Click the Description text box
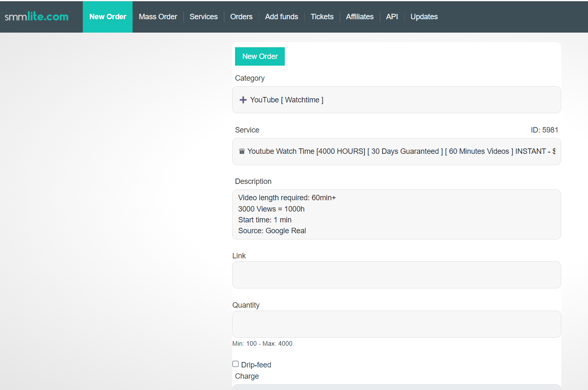 [x=396, y=214]
